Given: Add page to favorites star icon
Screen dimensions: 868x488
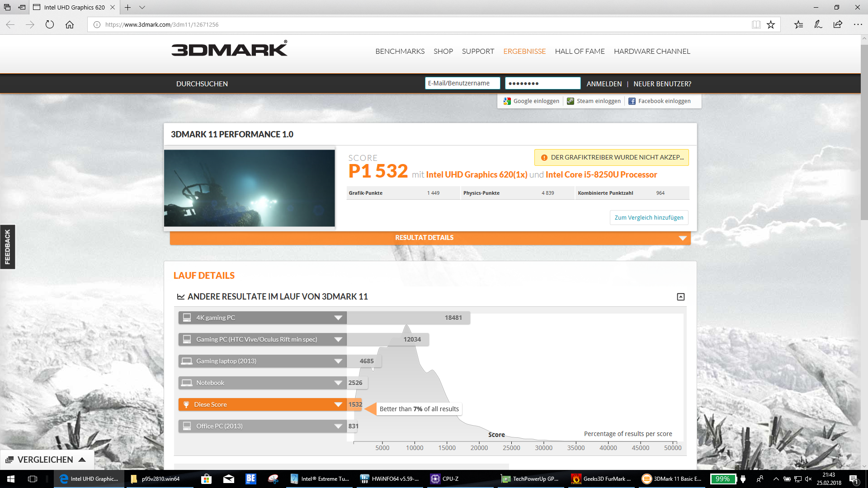Looking at the screenshot, I should click(771, 25).
